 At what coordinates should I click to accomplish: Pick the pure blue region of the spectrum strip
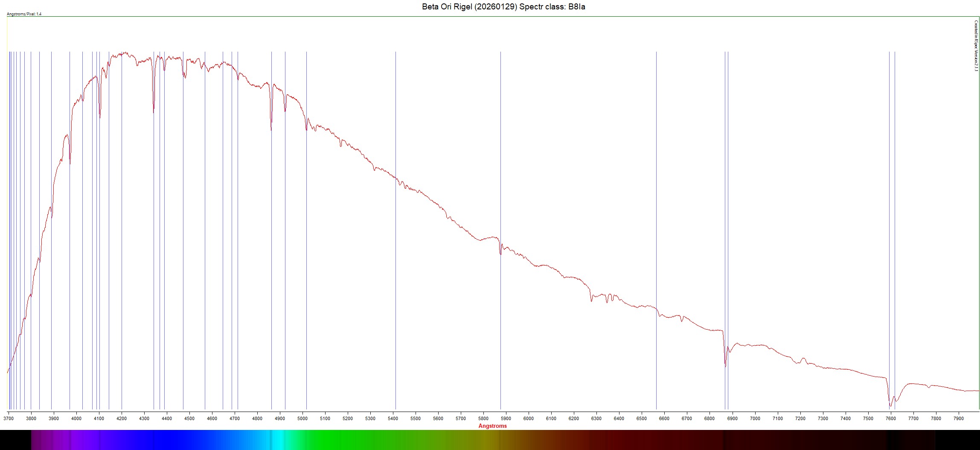tap(171, 440)
